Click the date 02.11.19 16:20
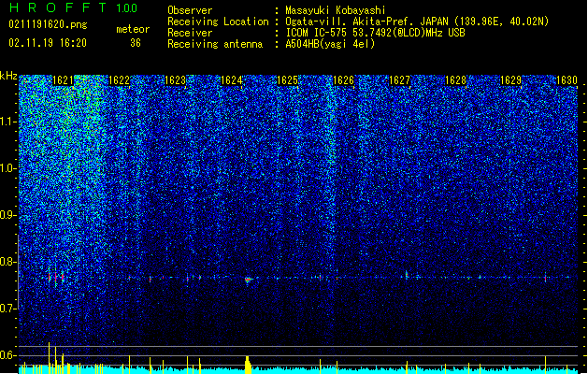588x374 pixels. pos(48,43)
